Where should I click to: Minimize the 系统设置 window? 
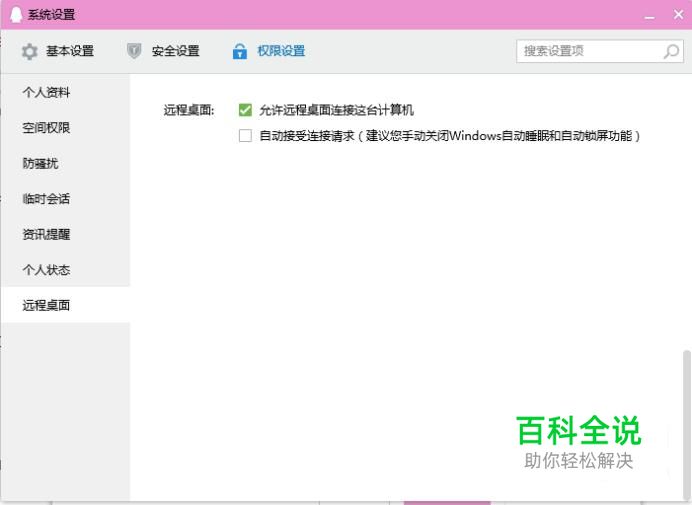(649, 15)
